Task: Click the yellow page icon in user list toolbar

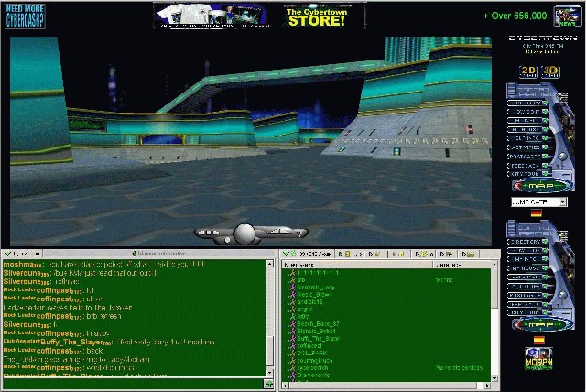Action: click(x=348, y=254)
